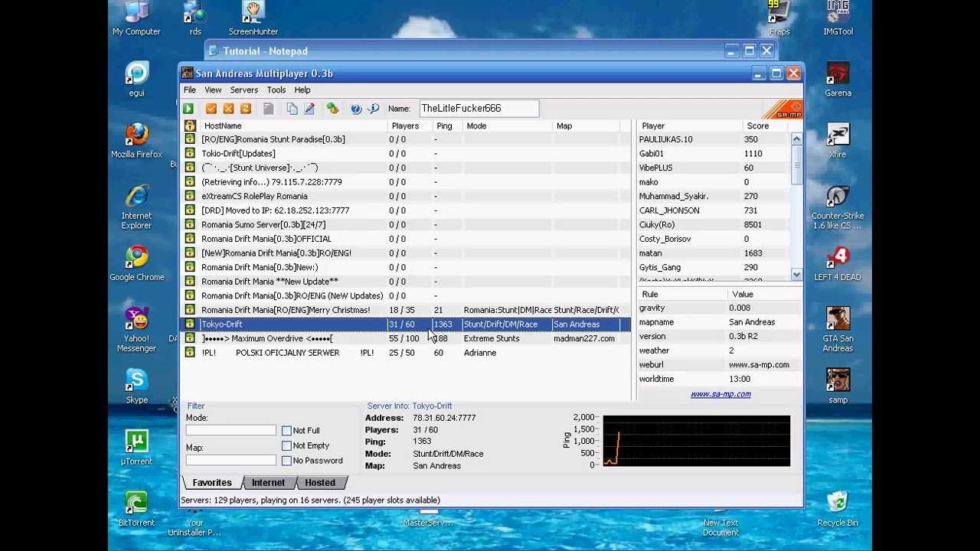Screen dimensions: 980x551
Task: Click the Mode filter input field
Action: [230, 431]
